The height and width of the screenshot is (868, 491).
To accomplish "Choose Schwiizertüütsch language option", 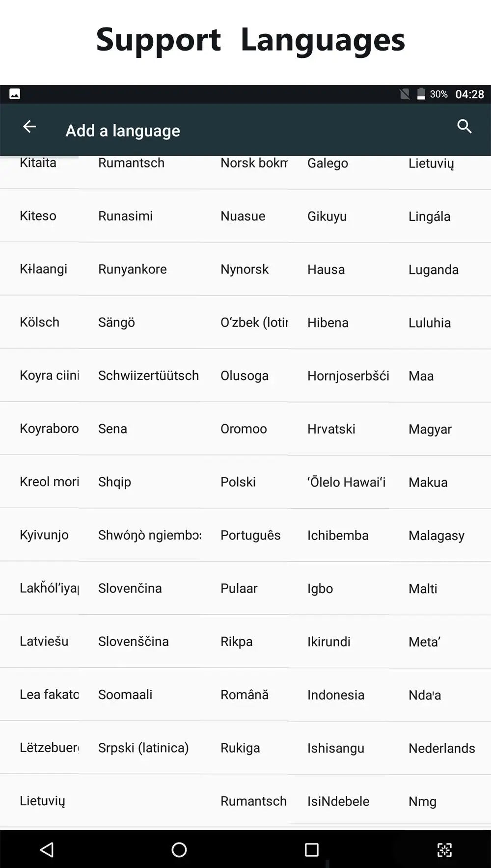I will 148,376.
